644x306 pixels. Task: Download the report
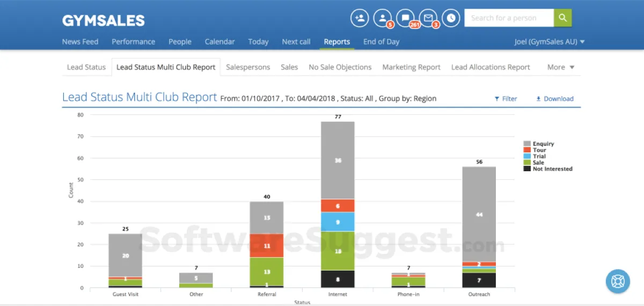(x=555, y=99)
